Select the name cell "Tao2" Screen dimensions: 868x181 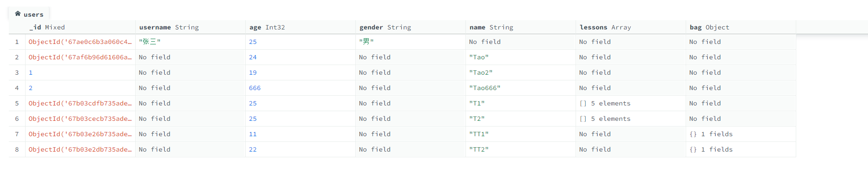point(480,72)
